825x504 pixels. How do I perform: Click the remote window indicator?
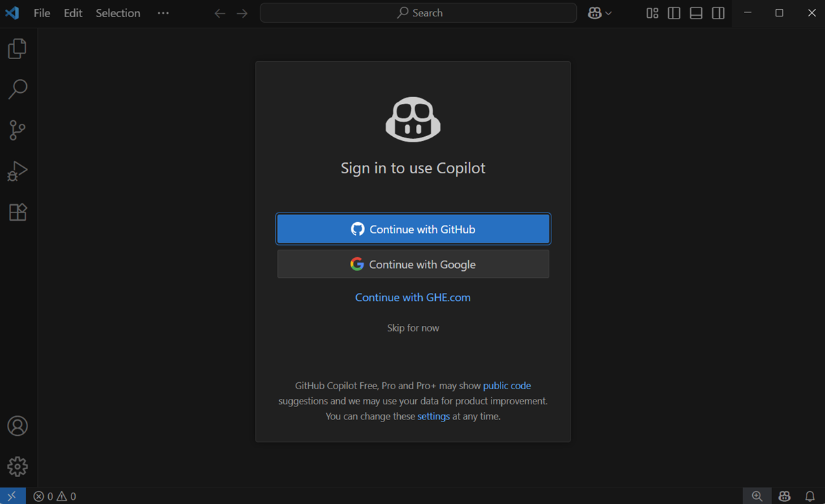pyautogui.click(x=12, y=496)
